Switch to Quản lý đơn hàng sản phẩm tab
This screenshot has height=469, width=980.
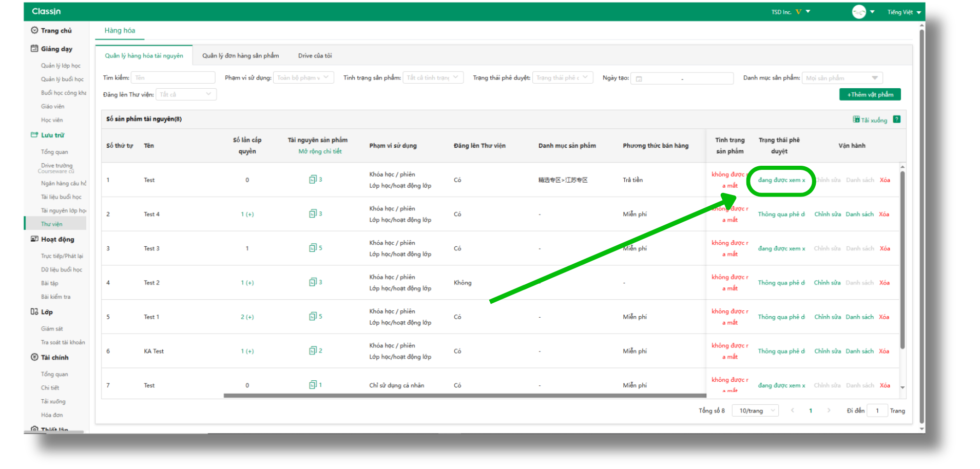[x=240, y=56]
